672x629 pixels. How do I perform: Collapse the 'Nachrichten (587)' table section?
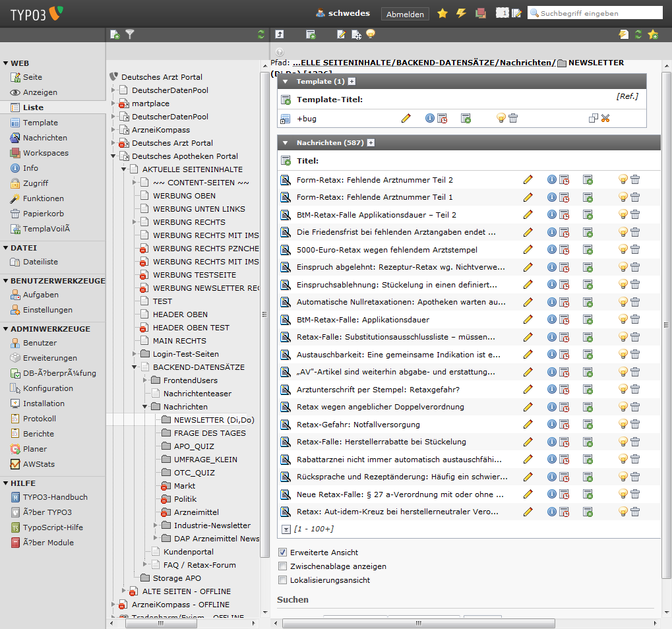tap(286, 142)
